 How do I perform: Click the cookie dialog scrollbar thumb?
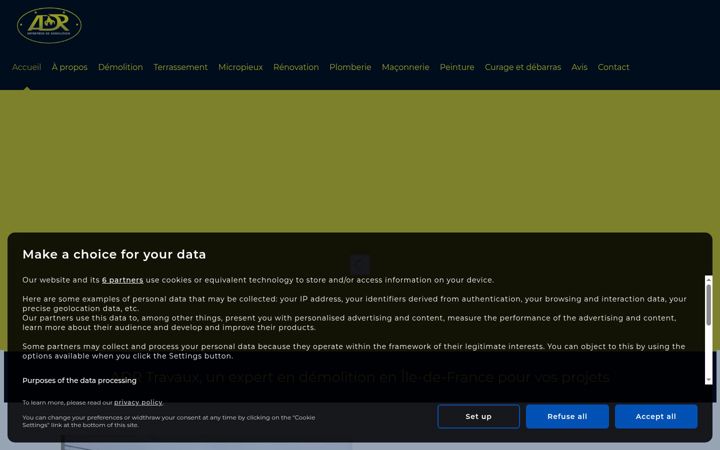point(709,305)
